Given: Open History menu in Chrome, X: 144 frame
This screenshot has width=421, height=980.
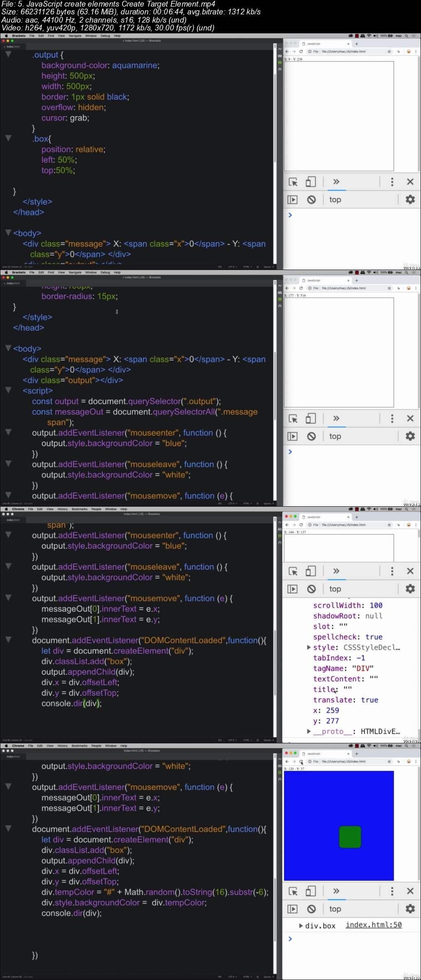Looking at the screenshot, I should (x=62, y=509).
